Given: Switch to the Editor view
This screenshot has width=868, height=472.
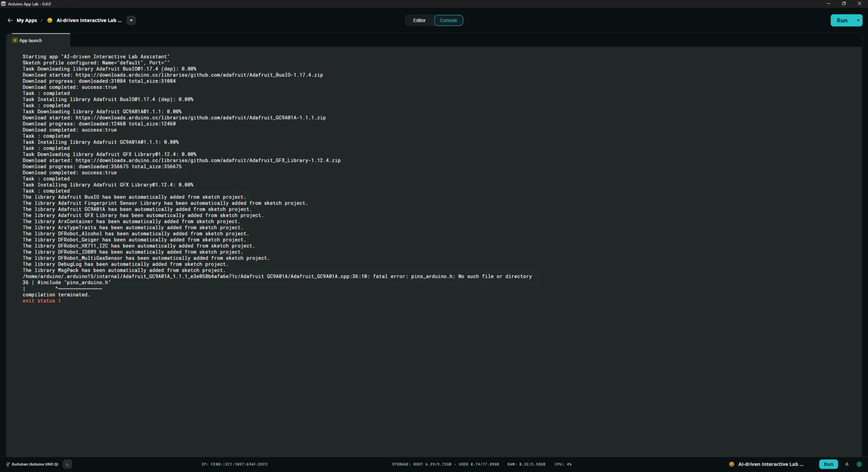Looking at the screenshot, I should (x=419, y=21).
